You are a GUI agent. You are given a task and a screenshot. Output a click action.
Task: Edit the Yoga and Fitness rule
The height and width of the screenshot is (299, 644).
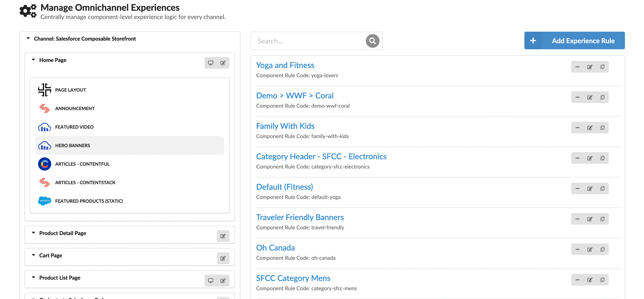pyautogui.click(x=590, y=67)
